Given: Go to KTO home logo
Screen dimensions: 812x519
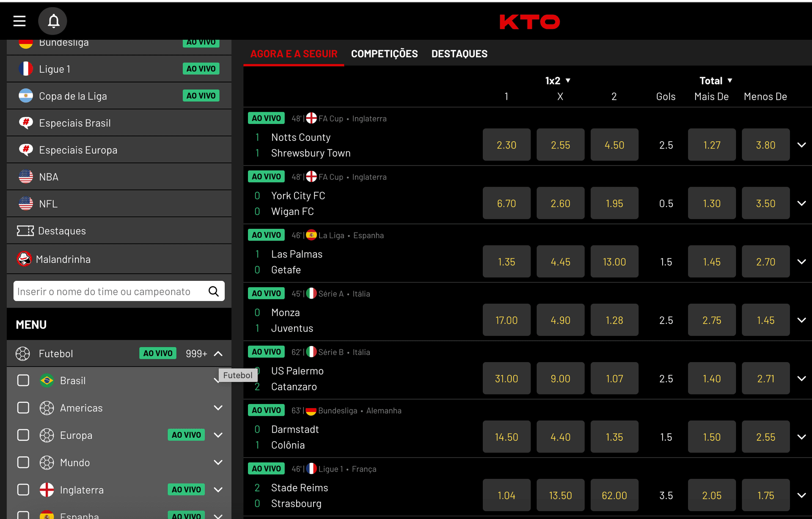Looking at the screenshot, I should pyautogui.click(x=530, y=22).
